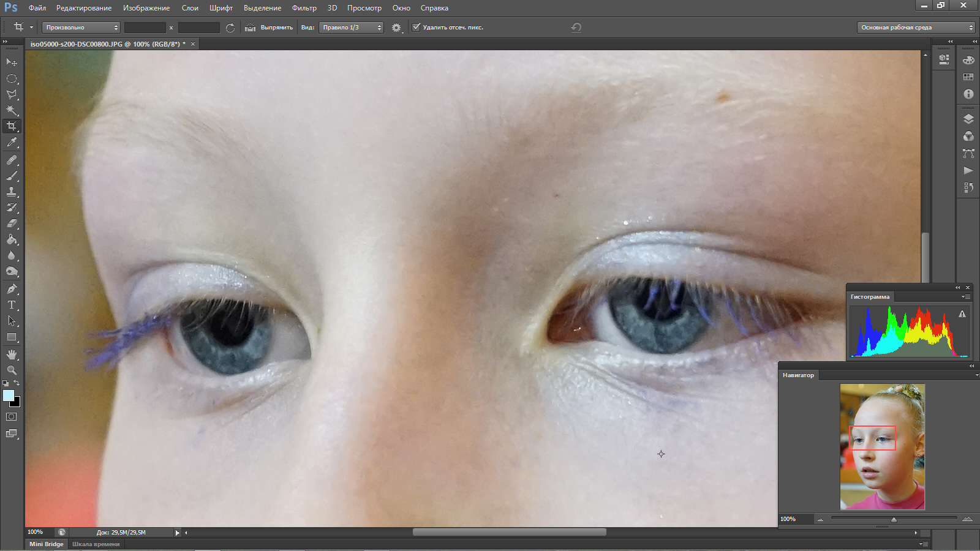Select the Magic Wand tool
This screenshot has height=551, width=980.
pyautogui.click(x=12, y=110)
